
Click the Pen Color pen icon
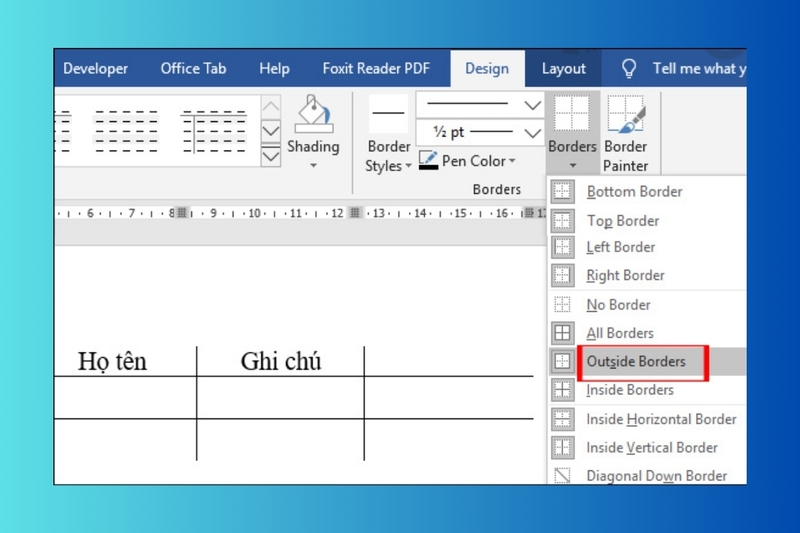[x=428, y=158]
